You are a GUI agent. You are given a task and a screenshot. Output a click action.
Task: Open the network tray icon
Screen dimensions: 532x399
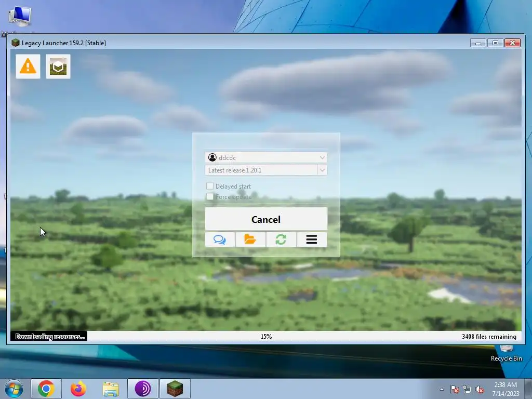[467, 389]
